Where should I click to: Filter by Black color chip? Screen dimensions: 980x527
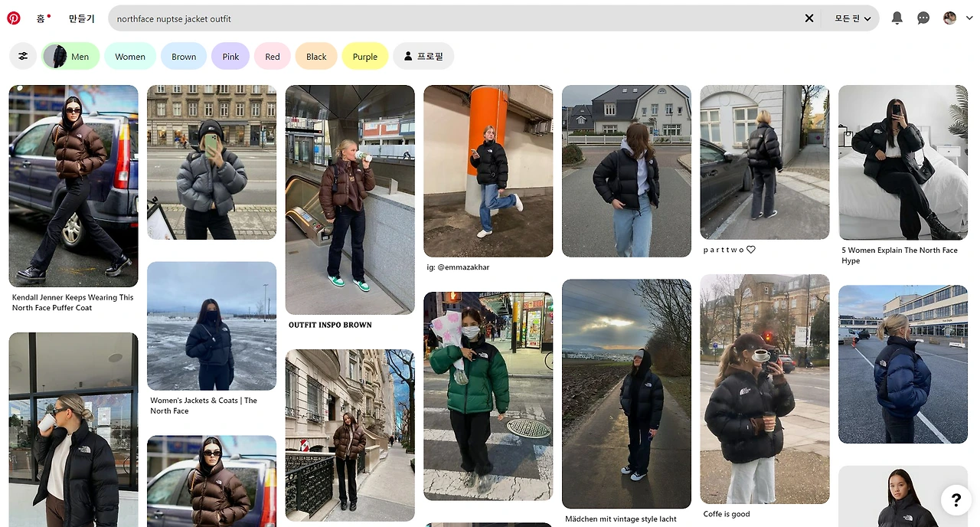[x=316, y=56]
